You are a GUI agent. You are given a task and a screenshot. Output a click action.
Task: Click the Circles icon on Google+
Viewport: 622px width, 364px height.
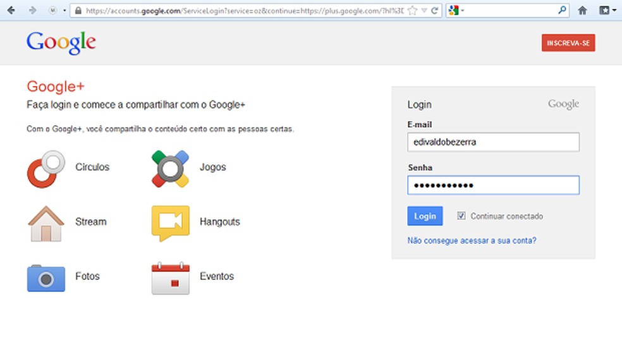click(x=46, y=167)
